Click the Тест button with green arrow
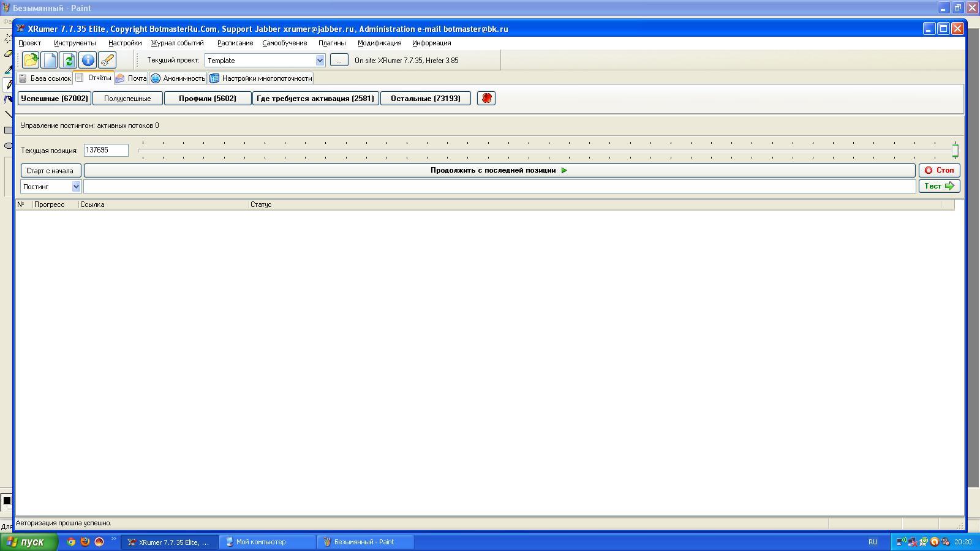Viewport: 980px width, 551px height. [939, 186]
